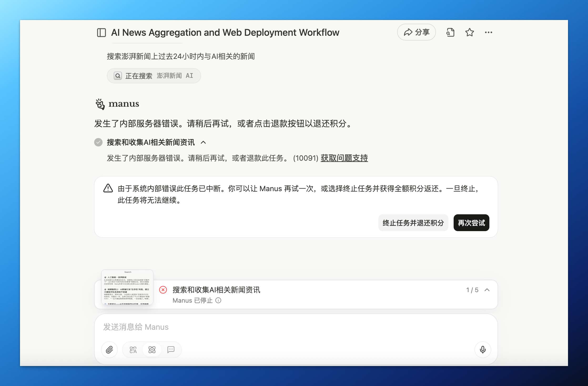Click the info icon beside Manus 已停止
Image resolution: width=588 pixels, height=386 pixels.
pos(218,301)
